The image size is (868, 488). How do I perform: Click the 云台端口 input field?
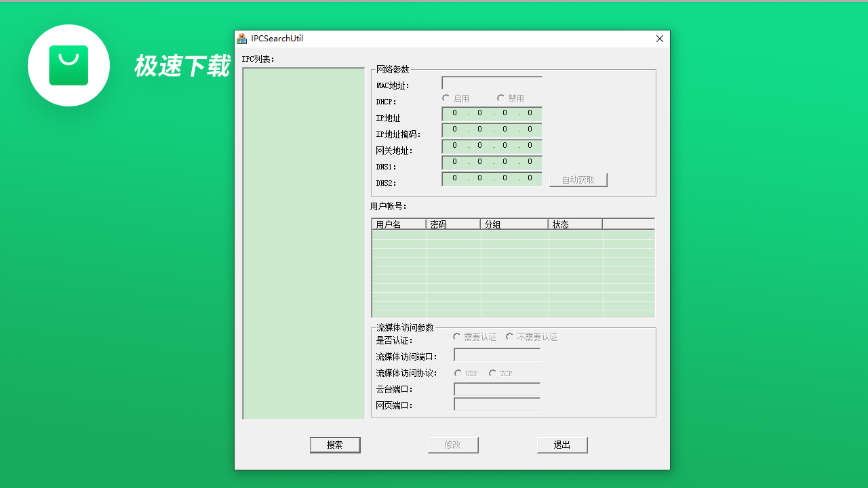[497, 390]
